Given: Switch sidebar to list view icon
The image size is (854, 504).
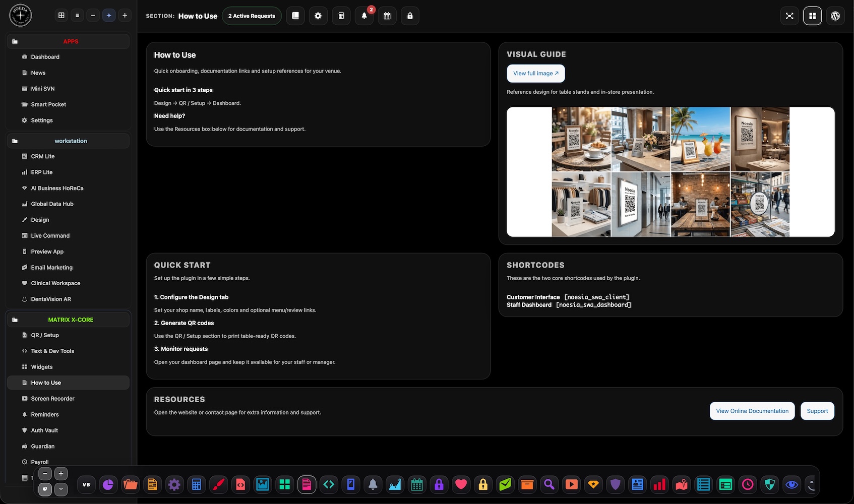Looking at the screenshot, I should (77, 16).
